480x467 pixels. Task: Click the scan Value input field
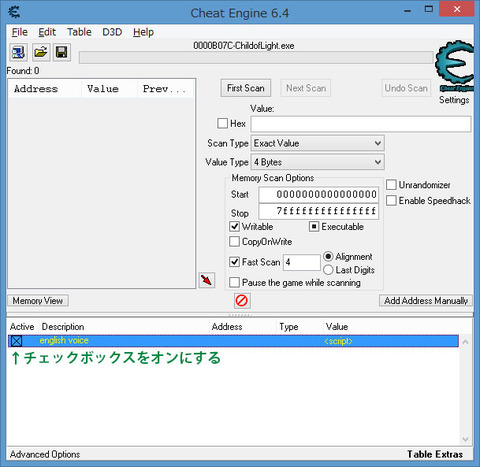[x=361, y=124]
